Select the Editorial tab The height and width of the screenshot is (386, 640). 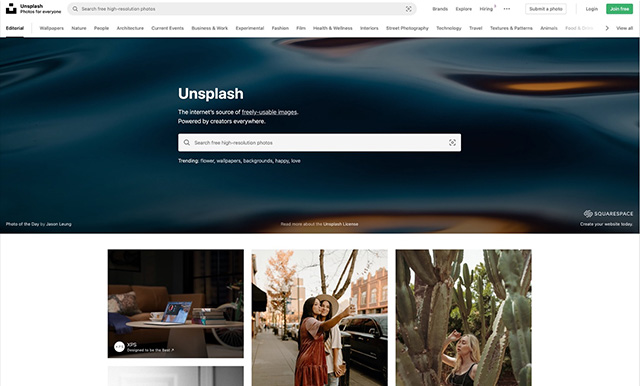pos(15,28)
